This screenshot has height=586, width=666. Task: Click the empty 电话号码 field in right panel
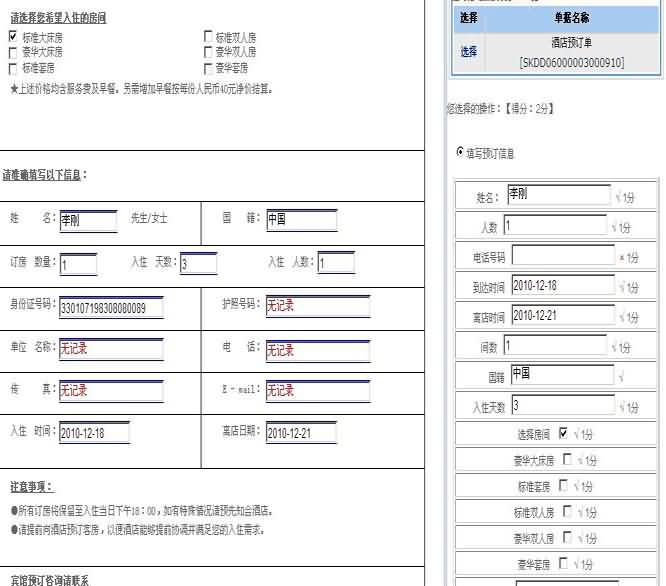coord(562,256)
